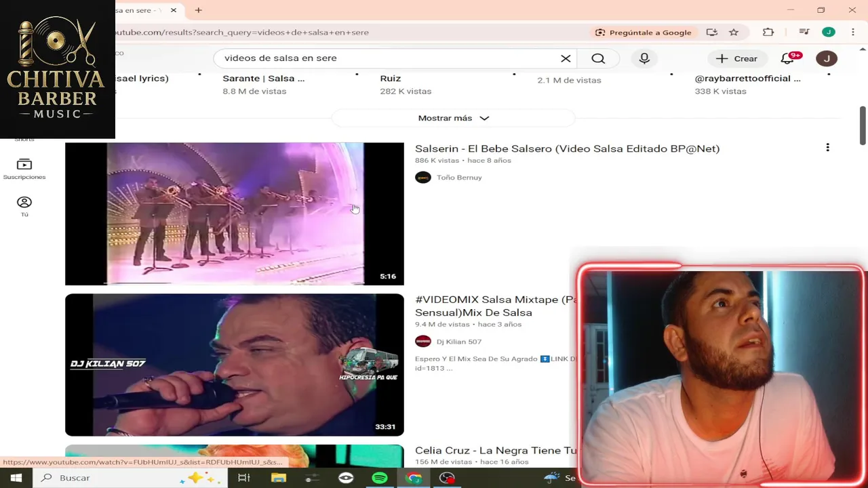Open more options for Salserin video
The height and width of the screenshot is (488, 868).
pos(827,148)
